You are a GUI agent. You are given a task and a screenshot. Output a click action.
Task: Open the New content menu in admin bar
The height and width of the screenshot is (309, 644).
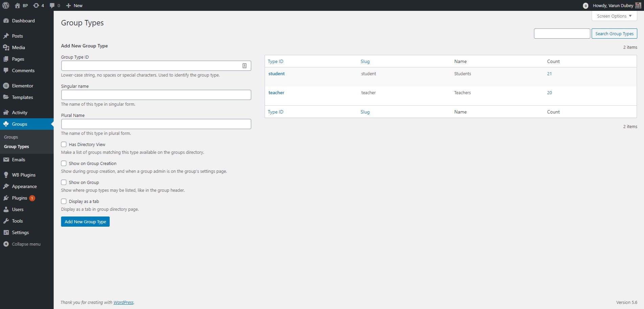(74, 5)
